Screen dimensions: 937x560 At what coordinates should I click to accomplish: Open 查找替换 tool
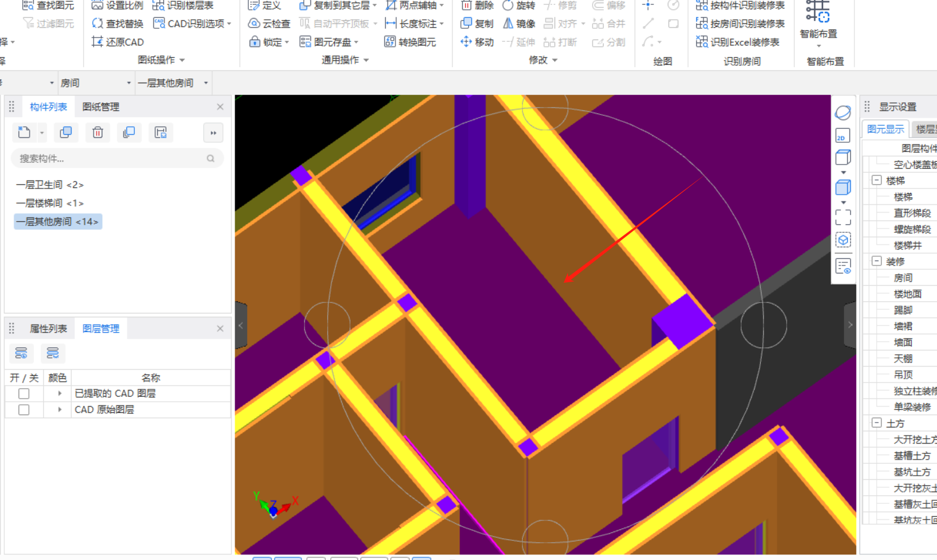tap(118, 23)
